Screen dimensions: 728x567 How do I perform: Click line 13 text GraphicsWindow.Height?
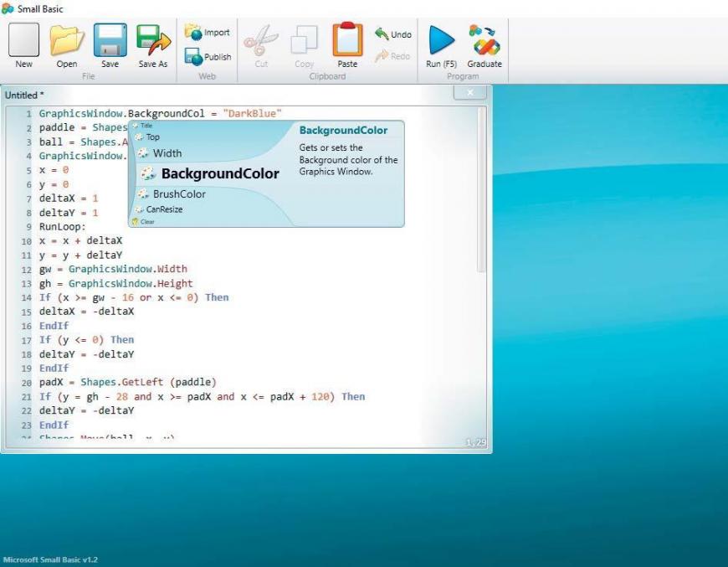[131, 283]
